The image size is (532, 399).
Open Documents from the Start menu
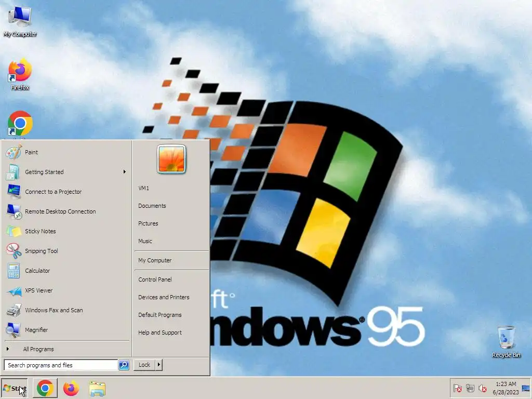(x=152, y=206)
